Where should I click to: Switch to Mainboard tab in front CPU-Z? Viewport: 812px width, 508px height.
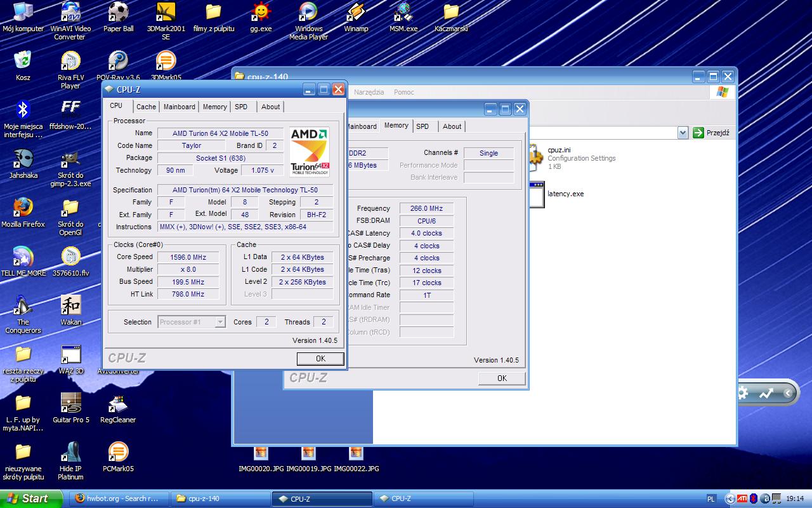coord(180,107)
